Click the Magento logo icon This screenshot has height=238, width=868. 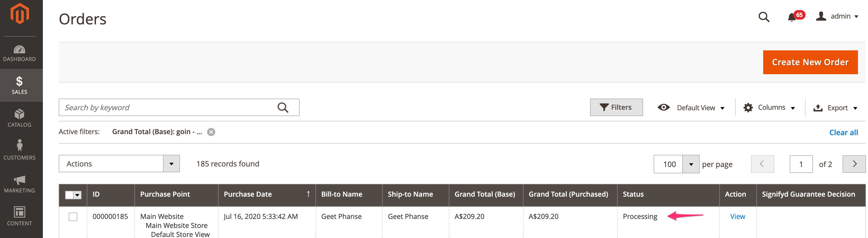coord(20,14)
